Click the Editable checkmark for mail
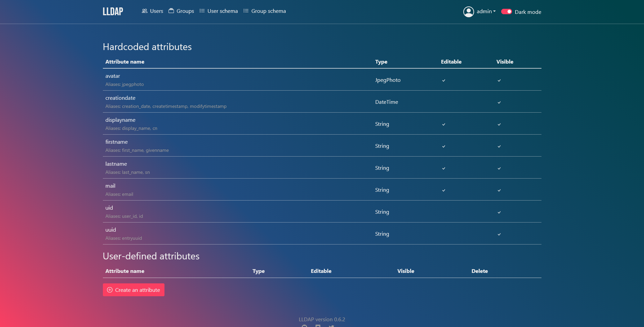Screen dimensions: 644x327 tap(444, 190)
